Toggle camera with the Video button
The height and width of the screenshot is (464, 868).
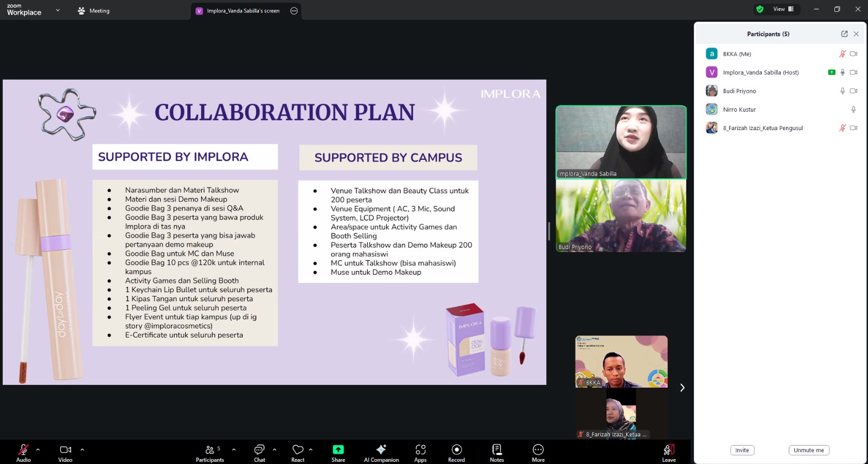65,453
